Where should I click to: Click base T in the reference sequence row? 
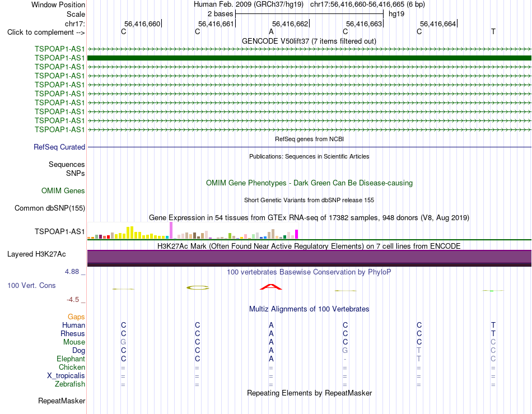493,31
